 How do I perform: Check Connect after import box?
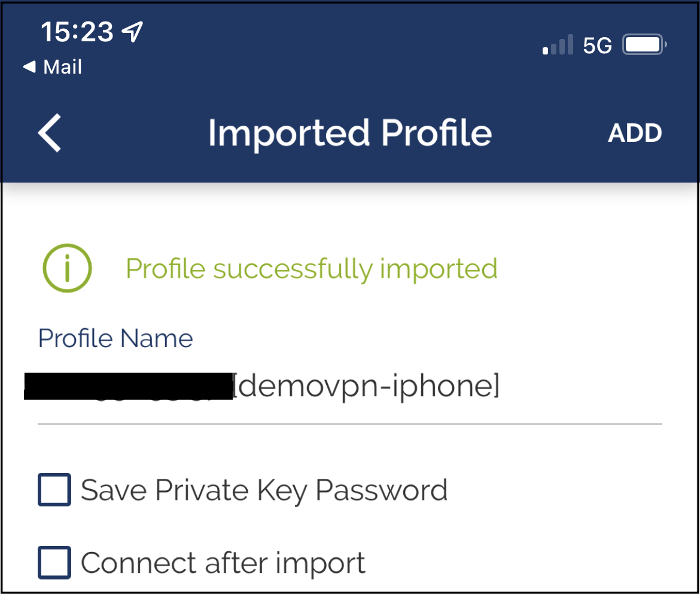(x=54, y=563)
